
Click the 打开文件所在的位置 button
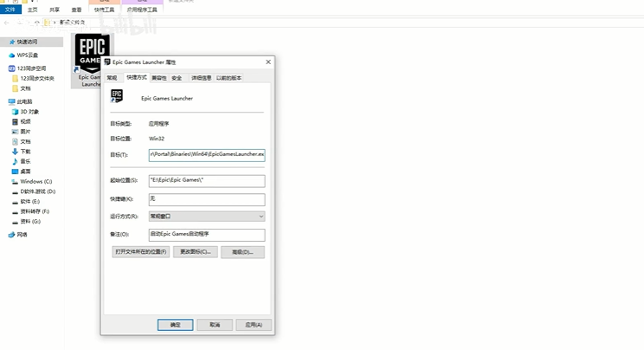(x=140, y=252)
